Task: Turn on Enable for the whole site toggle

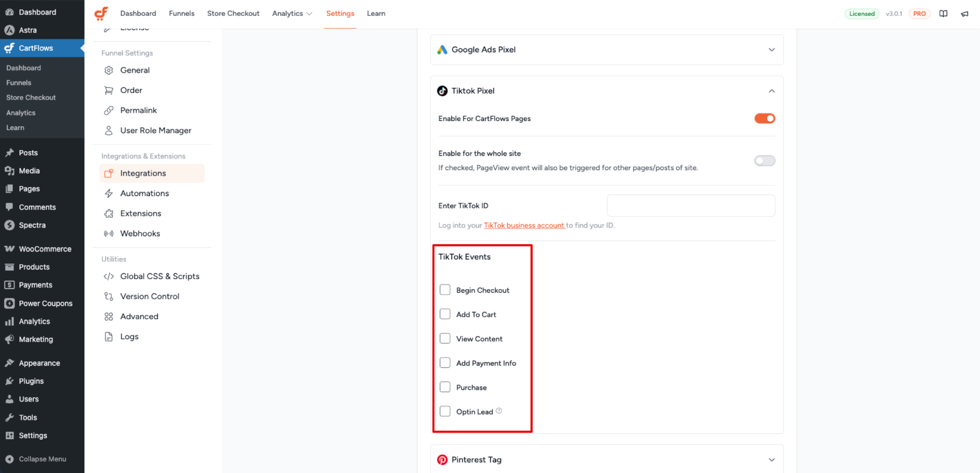Action: click(x=765, y=161)
